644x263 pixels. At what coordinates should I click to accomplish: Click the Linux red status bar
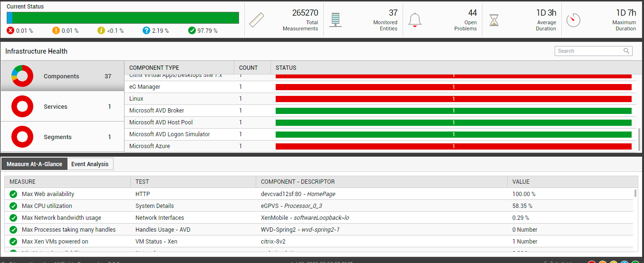(453, 99)
